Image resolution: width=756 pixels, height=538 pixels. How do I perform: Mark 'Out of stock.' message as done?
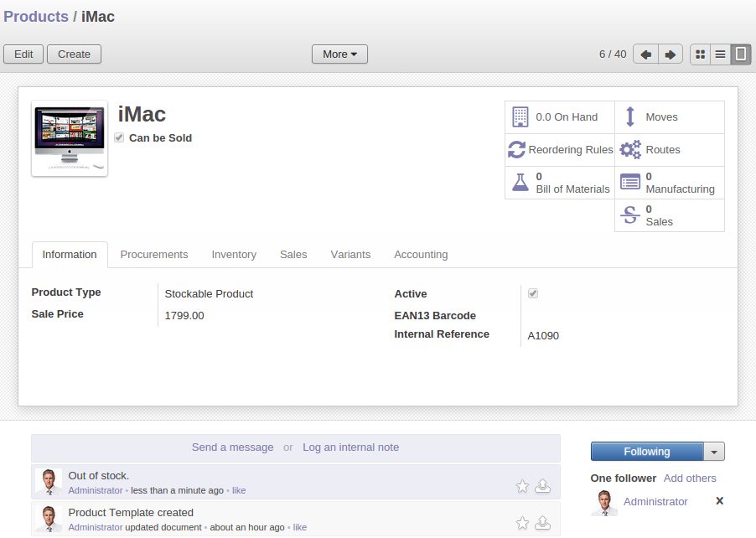[x=543, y=486]
